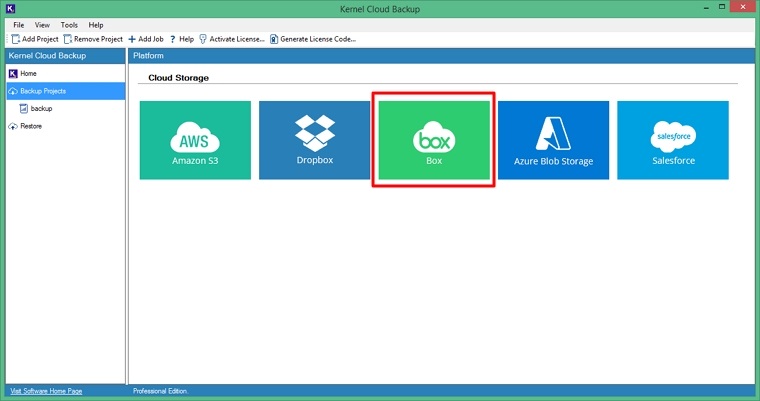760x401 pixels.
Task: Open the File menu
Action: coord(18,25)
